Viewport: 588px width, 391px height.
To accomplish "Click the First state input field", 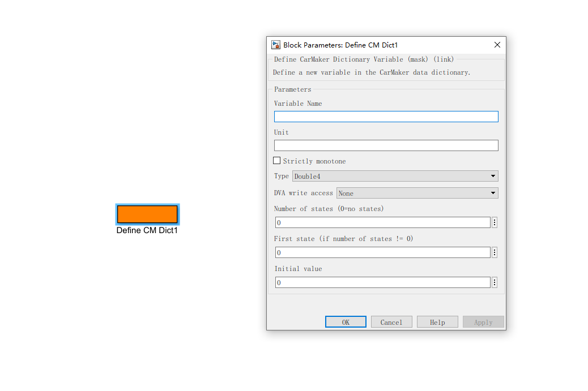I will [382, 252].
